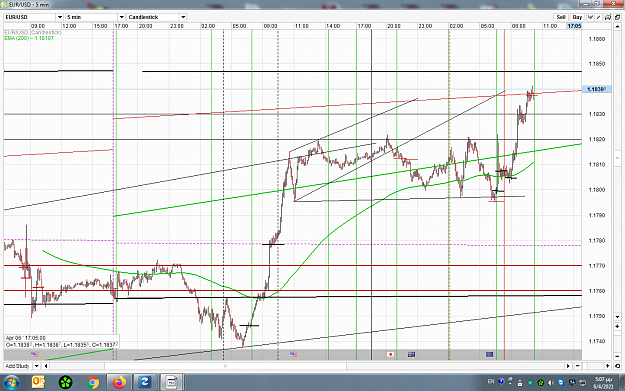Click the price scale scroll up arrow
This screenshot has height=391, width=625.
point(617,26)
